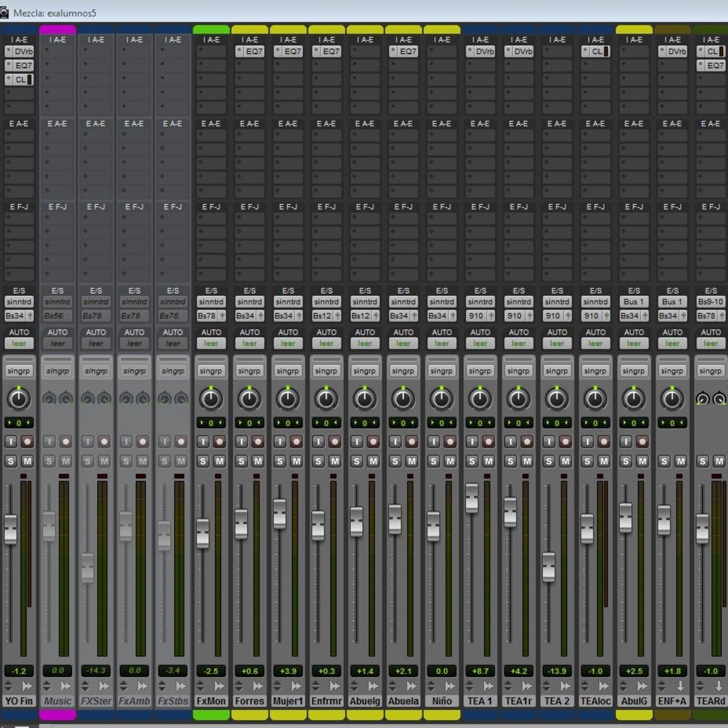
Task: Open AUTO header on Niño strip
Action: click(442, 332)
